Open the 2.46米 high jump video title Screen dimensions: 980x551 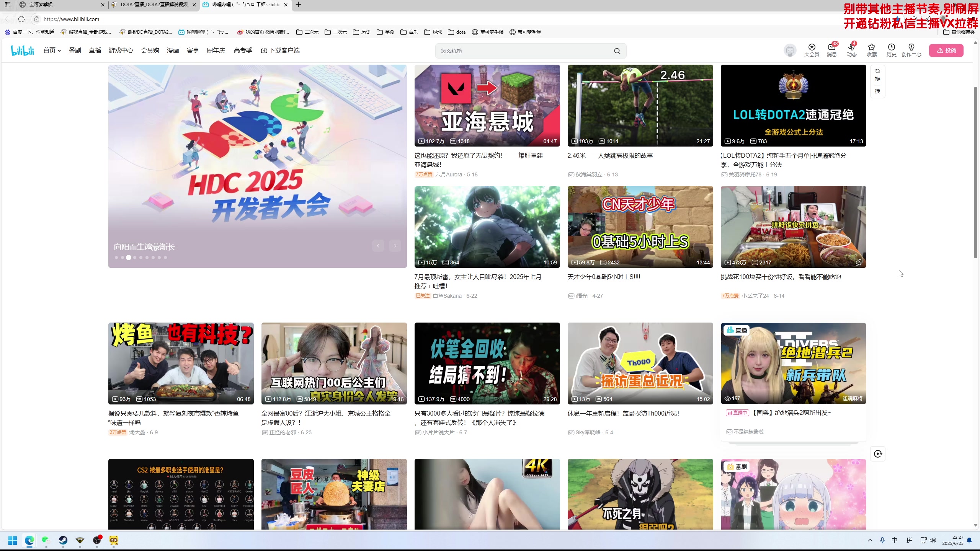(610, 155)
